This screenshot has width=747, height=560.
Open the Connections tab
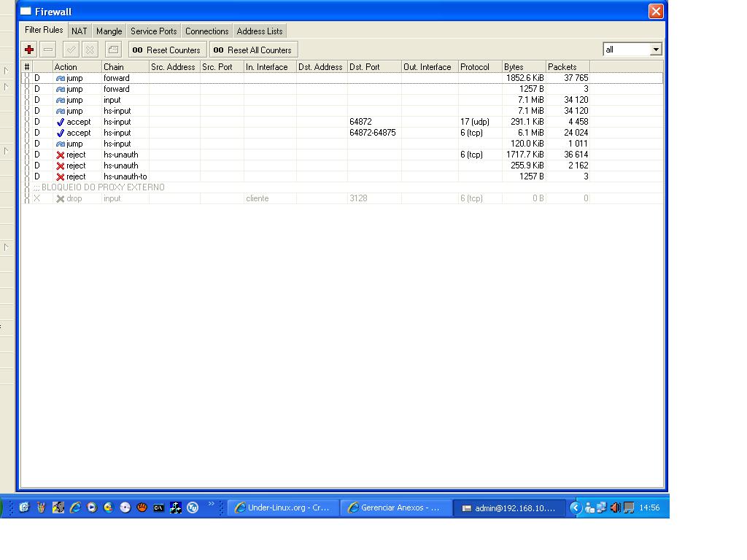click(x=206, y=31)
